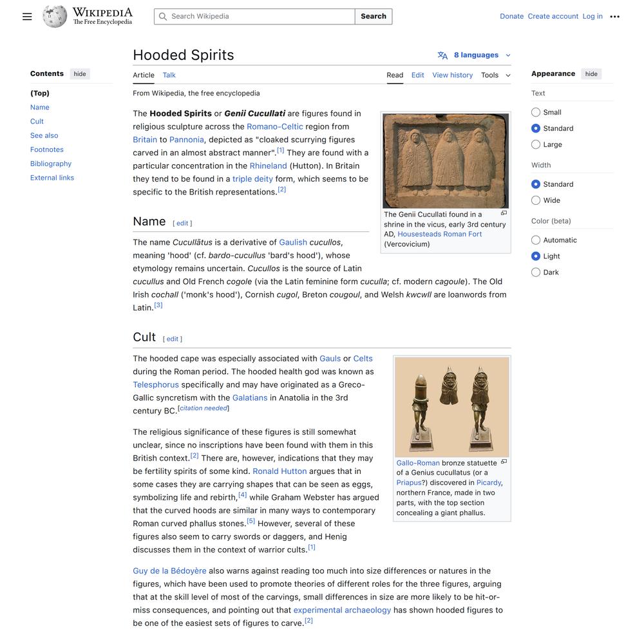This screenshot has width=644, height=644.
Task: Open the Ronald Hutton link
Action: coord(279,471)
